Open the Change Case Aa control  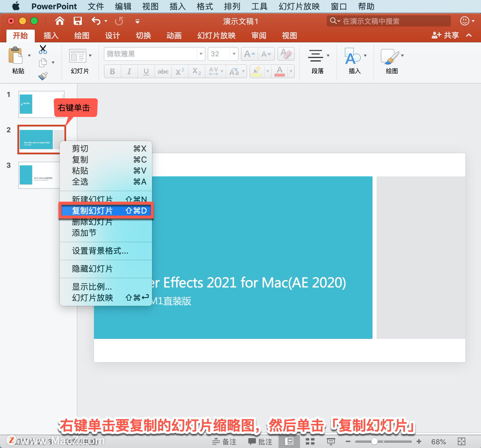(236, 71)
